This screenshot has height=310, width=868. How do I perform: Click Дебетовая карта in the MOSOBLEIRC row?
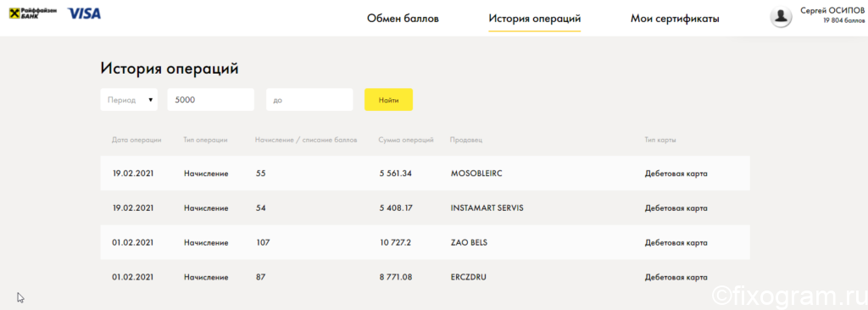click(x=676, y=174)
